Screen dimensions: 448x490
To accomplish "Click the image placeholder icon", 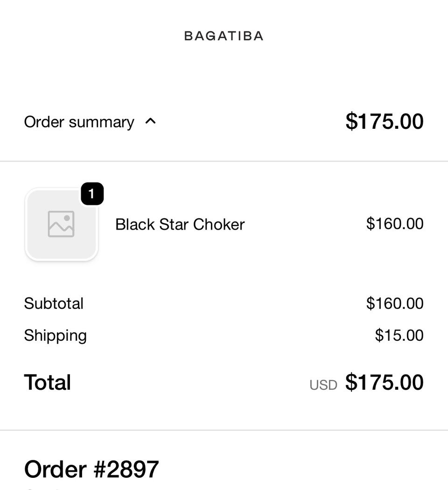I will [x=61, y=224].
